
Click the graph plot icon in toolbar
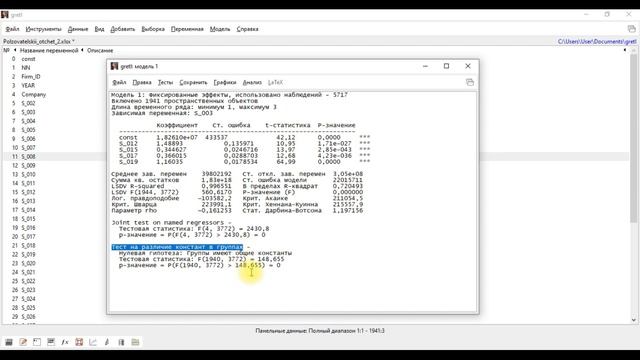[x=93, y=342]
